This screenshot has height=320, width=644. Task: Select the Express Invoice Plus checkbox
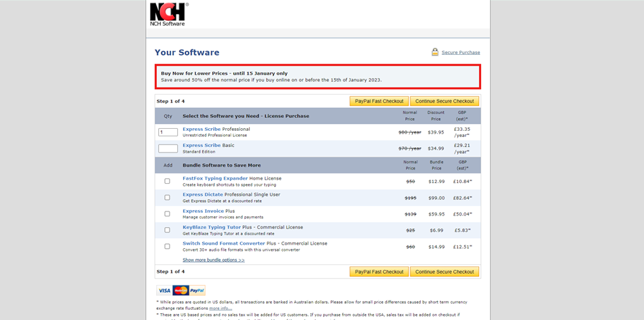pos(167,214)
